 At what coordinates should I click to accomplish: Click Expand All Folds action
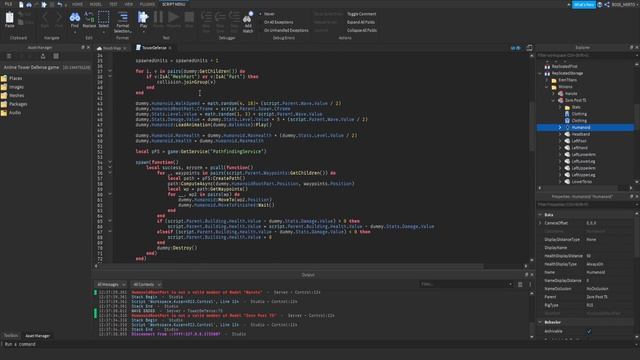click(x=361, y=22)
